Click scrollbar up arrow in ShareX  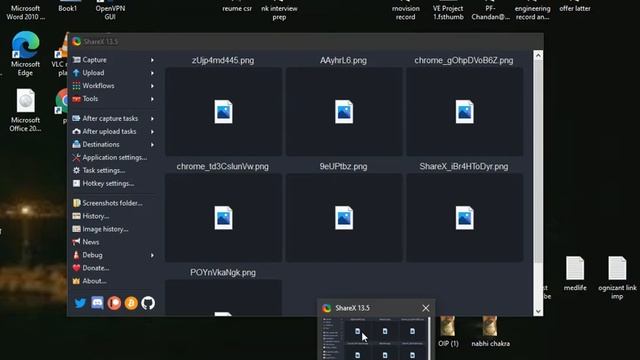(x=538, y=56)
